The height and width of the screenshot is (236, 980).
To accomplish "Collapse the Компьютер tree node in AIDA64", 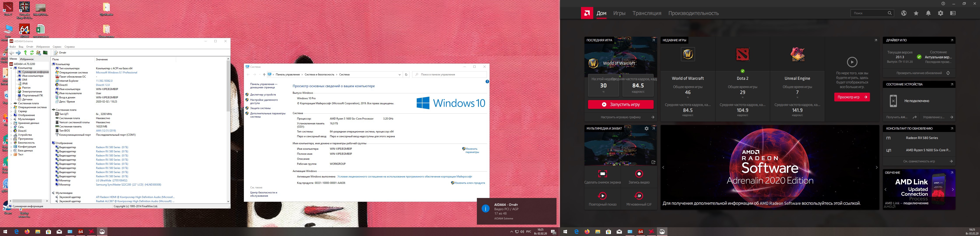I will pyautogui.click(x=11, y=68).
